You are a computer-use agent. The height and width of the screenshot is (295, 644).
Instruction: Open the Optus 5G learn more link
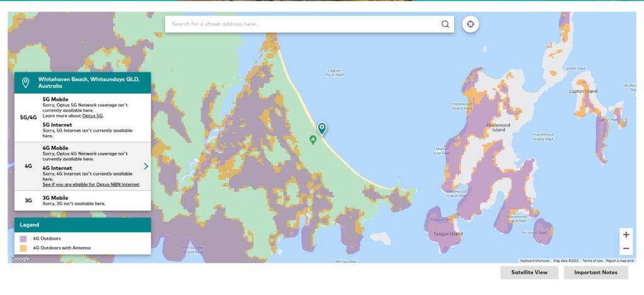[92, 116]
